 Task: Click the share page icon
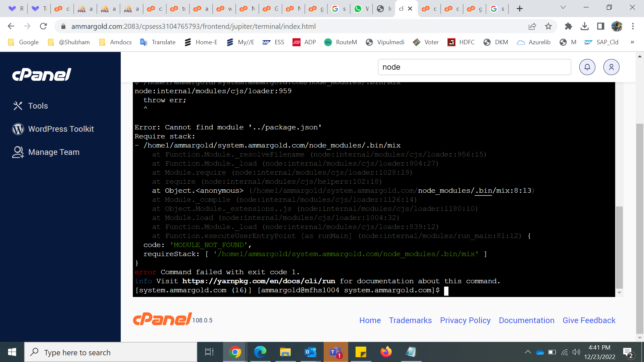pos(532,26)
